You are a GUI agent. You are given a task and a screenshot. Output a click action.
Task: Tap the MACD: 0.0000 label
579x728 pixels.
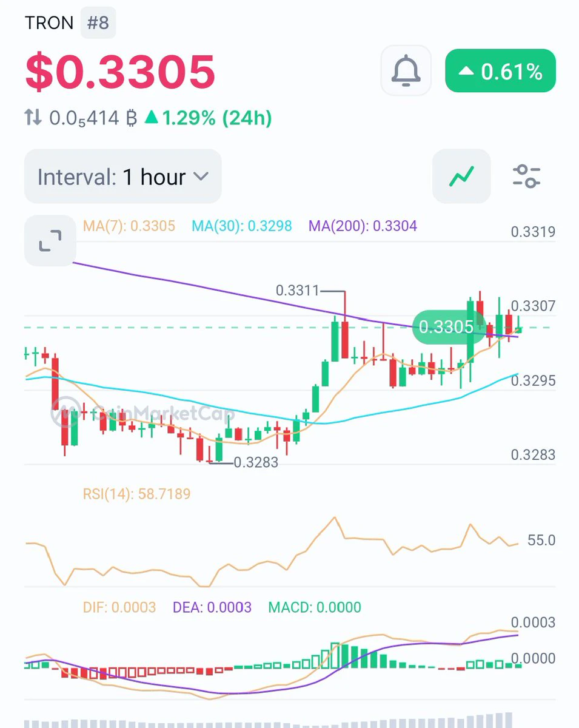coord(315,607)
